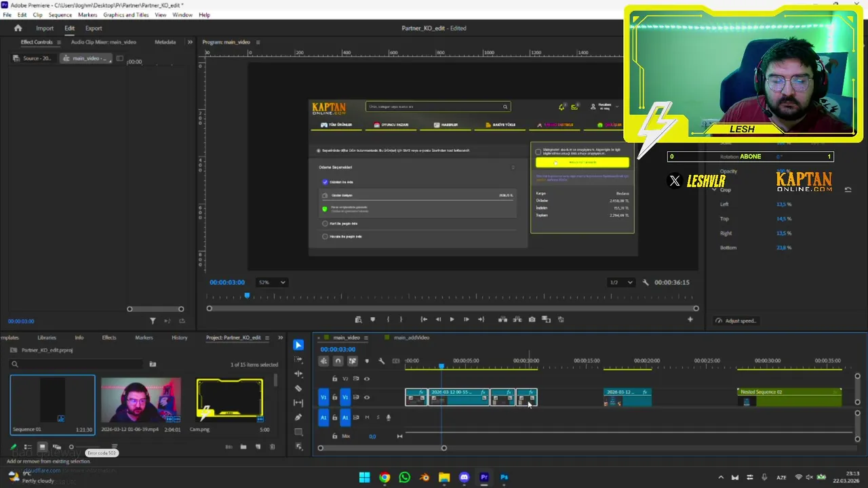Open Google Chrome from the taskbar

(384, 477)
